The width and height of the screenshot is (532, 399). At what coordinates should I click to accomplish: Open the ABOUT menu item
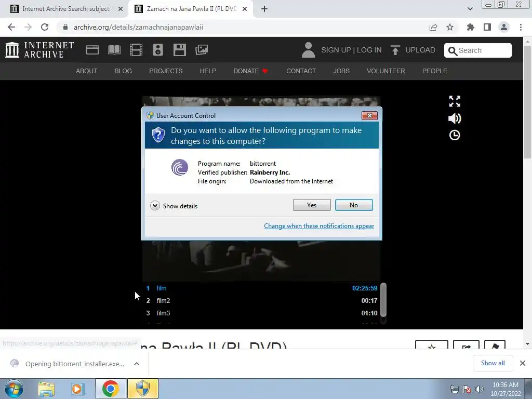click(87, 71)
